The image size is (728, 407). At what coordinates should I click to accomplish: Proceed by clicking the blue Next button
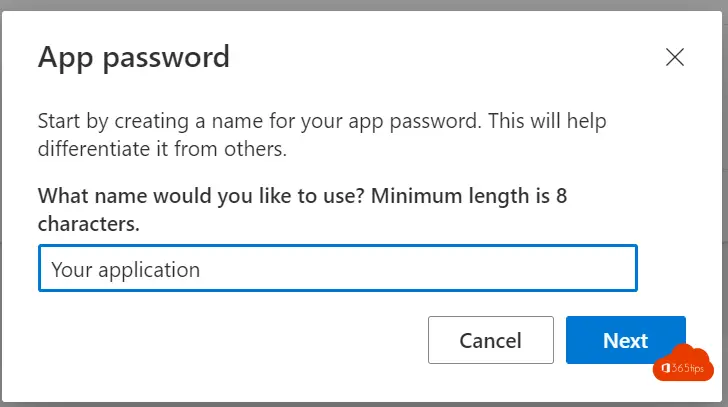[625, 340]
